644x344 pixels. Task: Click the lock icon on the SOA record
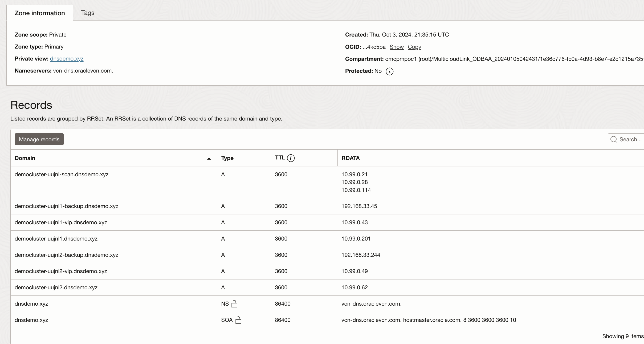(x=239, y=320)
